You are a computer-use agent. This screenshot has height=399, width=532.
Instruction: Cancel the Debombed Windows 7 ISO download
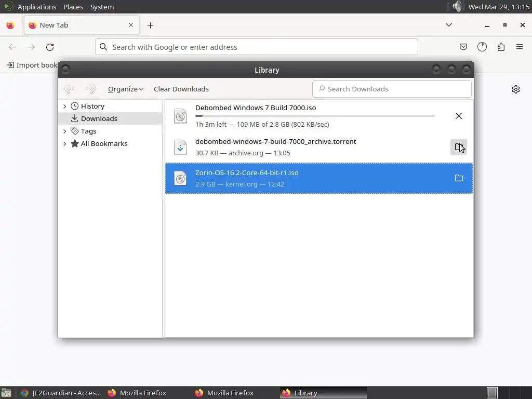pos(458,116)
